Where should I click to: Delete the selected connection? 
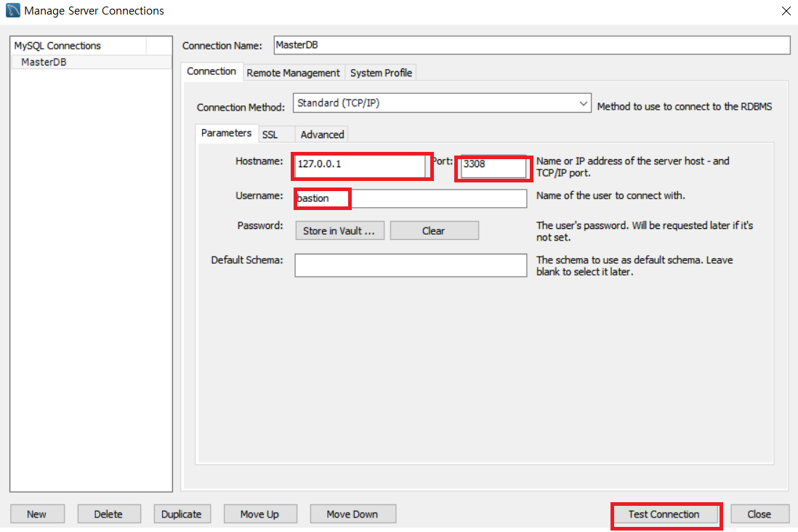[x=109, y=514]
